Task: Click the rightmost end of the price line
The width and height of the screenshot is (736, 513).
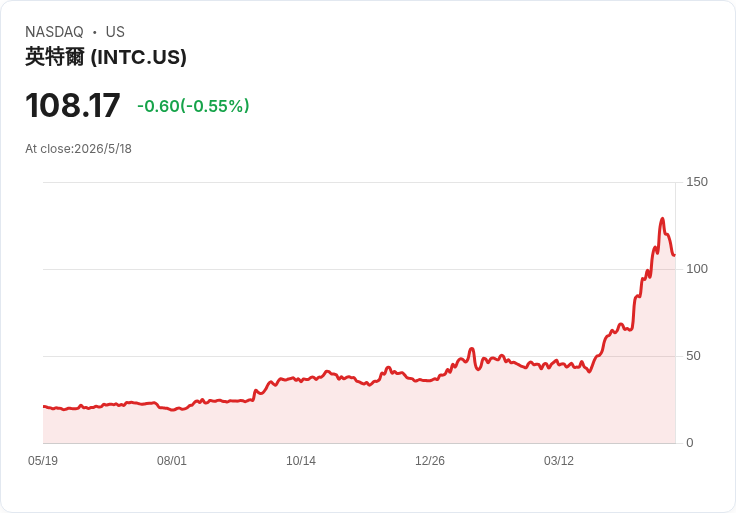Action: click(675, 255)
